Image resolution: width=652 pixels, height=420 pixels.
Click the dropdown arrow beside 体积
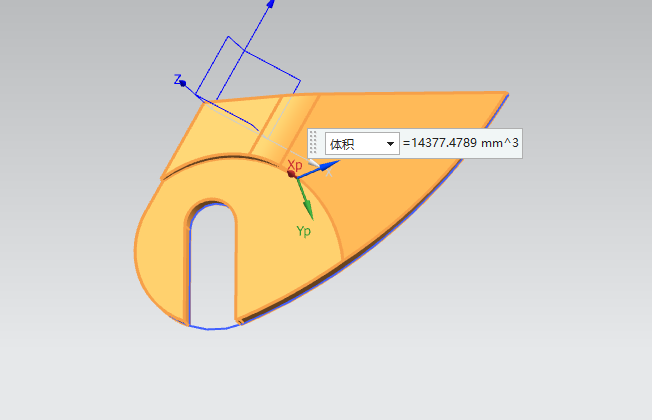(x=390, y=145)
